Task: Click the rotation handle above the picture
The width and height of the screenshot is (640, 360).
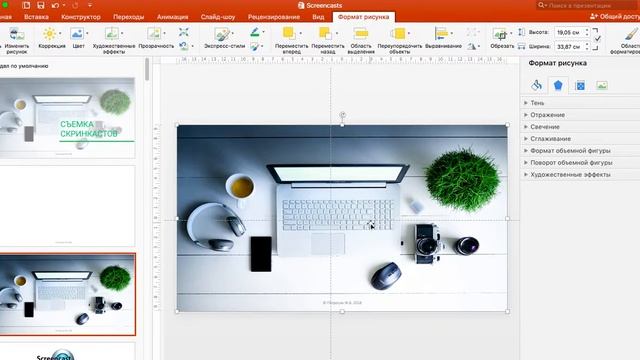Action: pos(342,115)
